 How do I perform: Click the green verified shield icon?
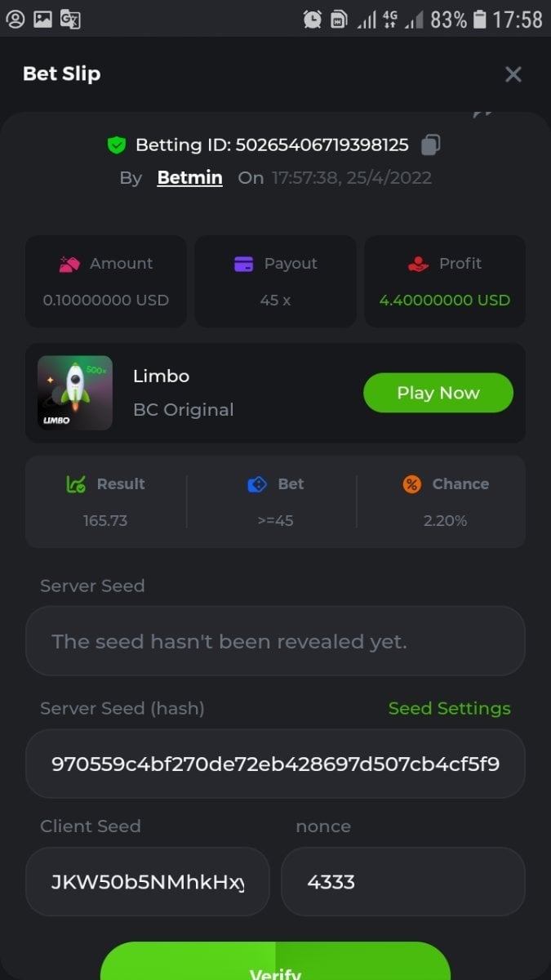(x=117, y=145)
